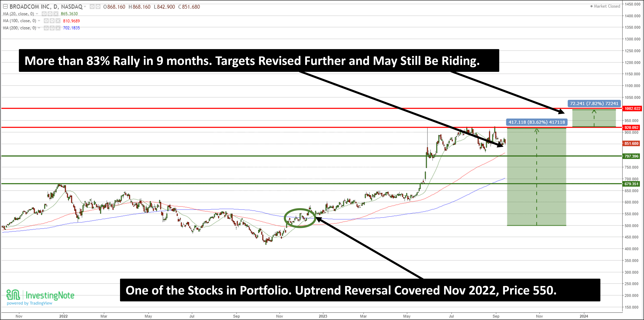Select the 72.241 (7.82%) measurement label
The height and width of the screenshot is (320, 644).
[x=594, y=103]
